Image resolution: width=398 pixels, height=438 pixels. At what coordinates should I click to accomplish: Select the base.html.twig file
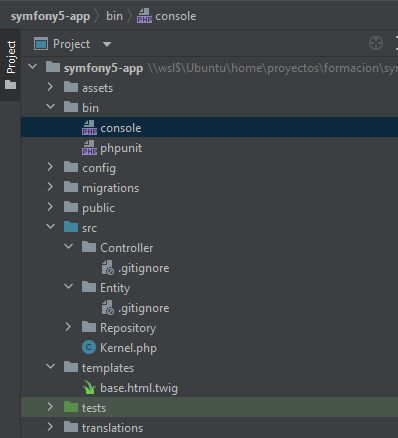pos(139,388)
